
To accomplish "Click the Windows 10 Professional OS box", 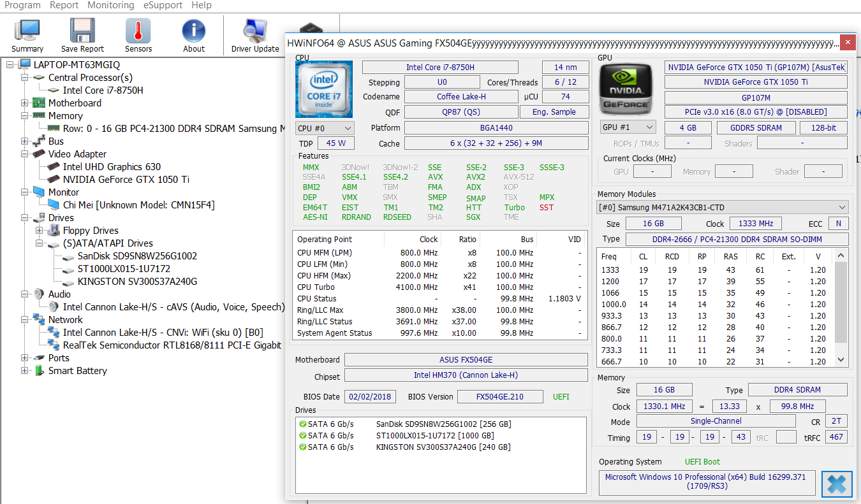I will pyautogui.click(x=707, y=482).
